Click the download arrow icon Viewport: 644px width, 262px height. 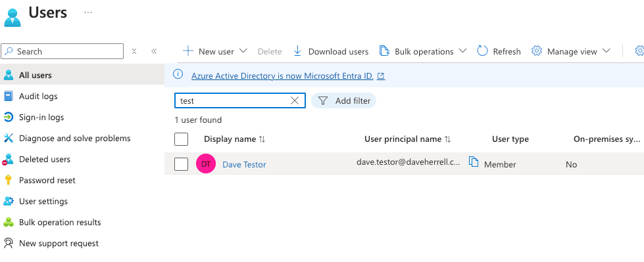click(x=298, y=51)
